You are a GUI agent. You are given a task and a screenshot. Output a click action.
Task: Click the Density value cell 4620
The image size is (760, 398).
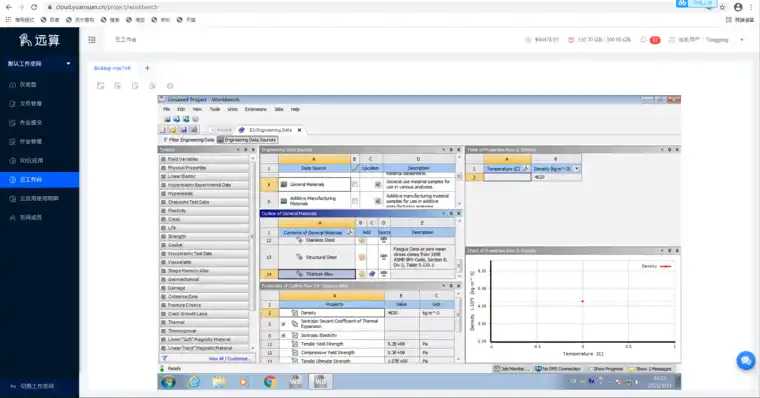click(402, 313)
